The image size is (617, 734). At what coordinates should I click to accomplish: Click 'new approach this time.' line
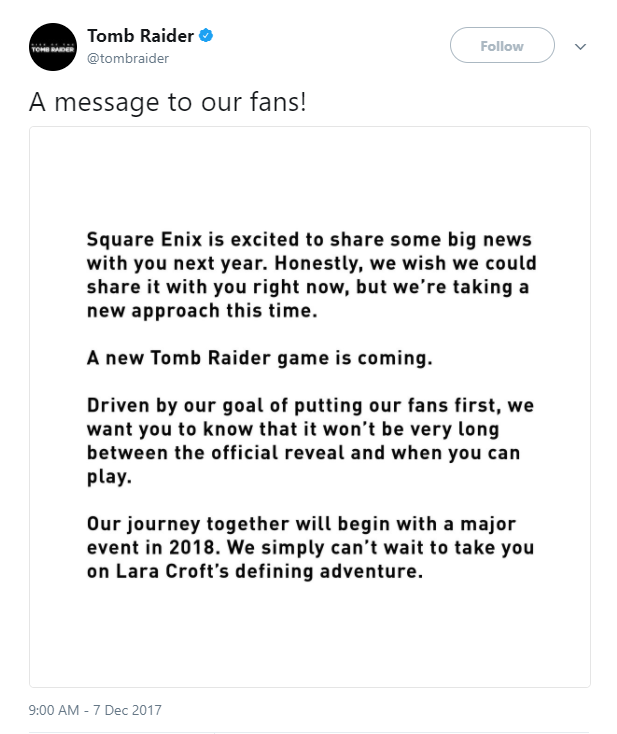click(202, 311)
